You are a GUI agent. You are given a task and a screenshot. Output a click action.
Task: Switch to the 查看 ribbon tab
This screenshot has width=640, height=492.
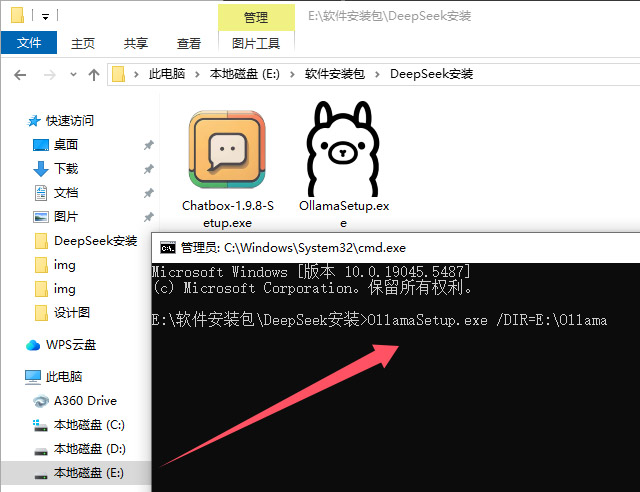pos(189,43)
